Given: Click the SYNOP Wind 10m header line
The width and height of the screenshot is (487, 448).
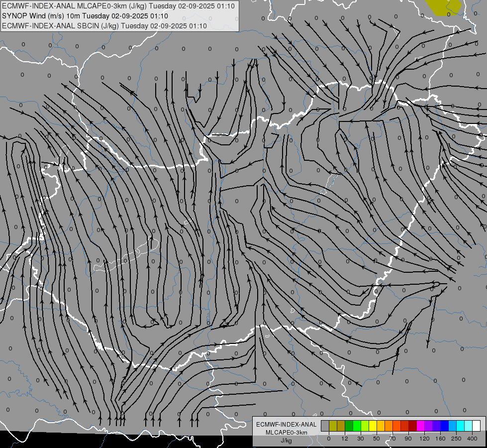Looking at the screenshot, I should click(85, 16).
